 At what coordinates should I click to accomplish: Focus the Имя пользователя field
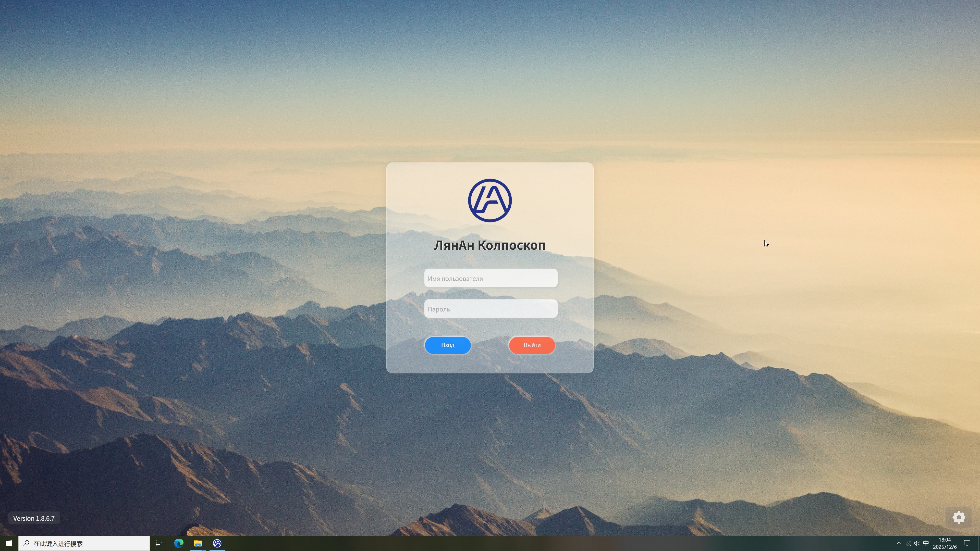coord(491,278)
